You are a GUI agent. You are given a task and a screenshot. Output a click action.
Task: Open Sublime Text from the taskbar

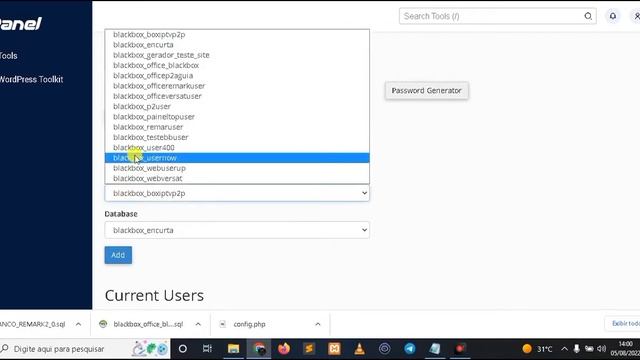(x=309, y=349)
